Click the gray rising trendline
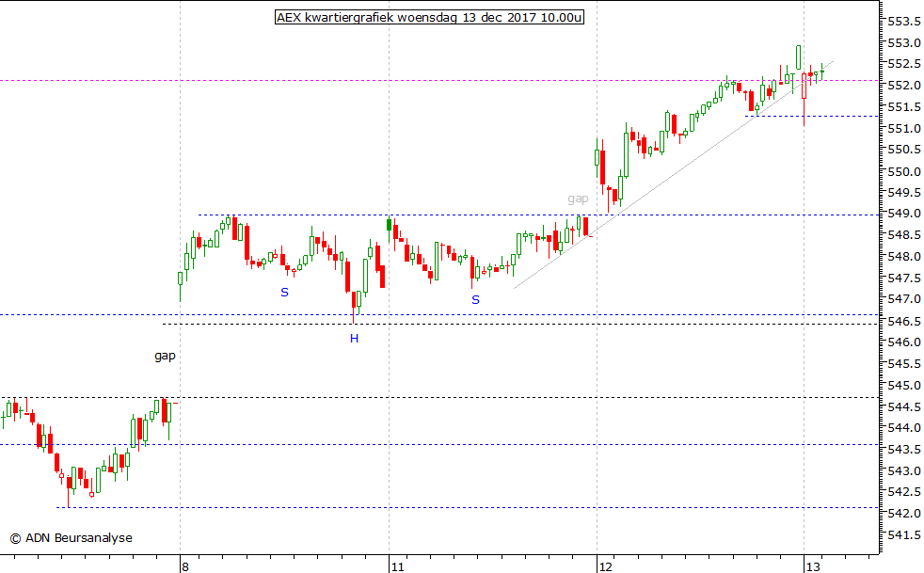The image size is (924, 573). click(674, 174)
